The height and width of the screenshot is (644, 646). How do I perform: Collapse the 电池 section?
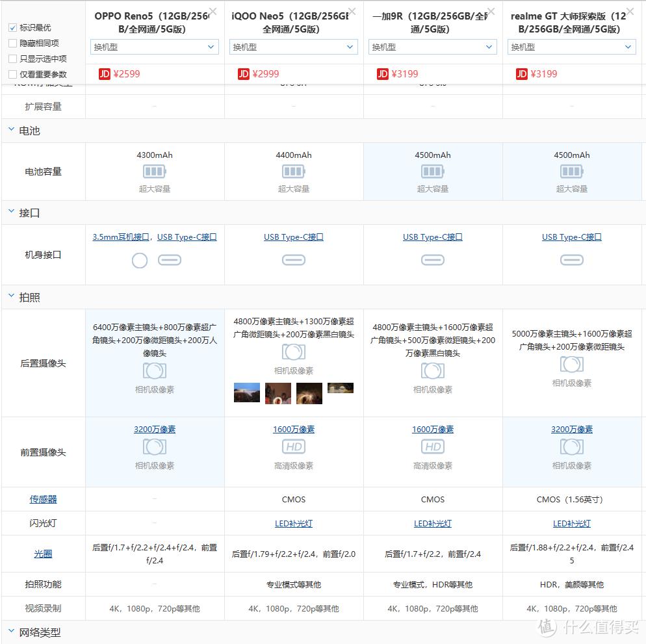click(10, 130)
